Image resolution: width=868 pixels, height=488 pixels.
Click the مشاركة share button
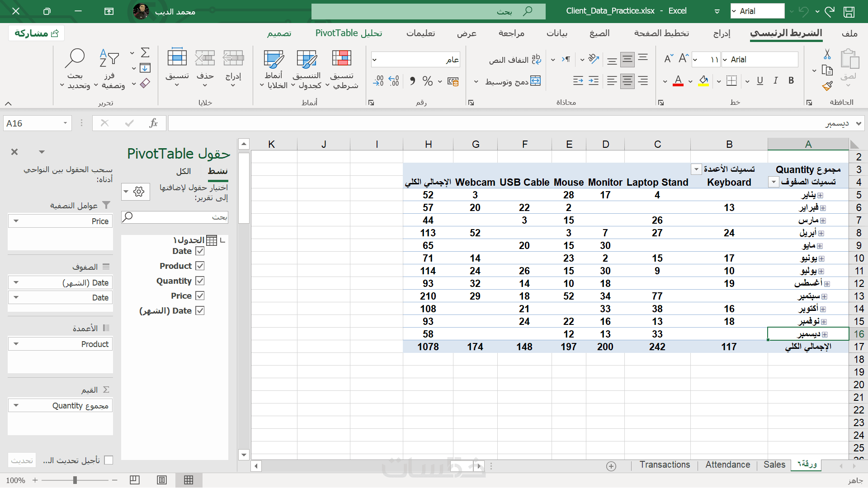(x=37, y=33)
